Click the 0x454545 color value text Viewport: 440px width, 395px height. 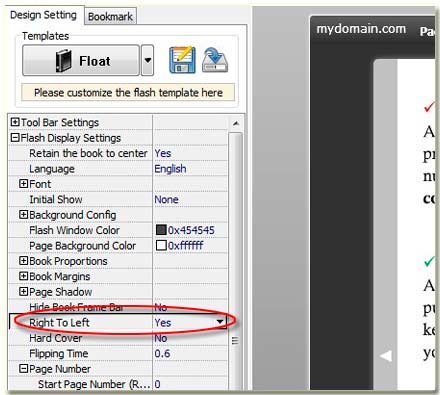pos(191,230)
